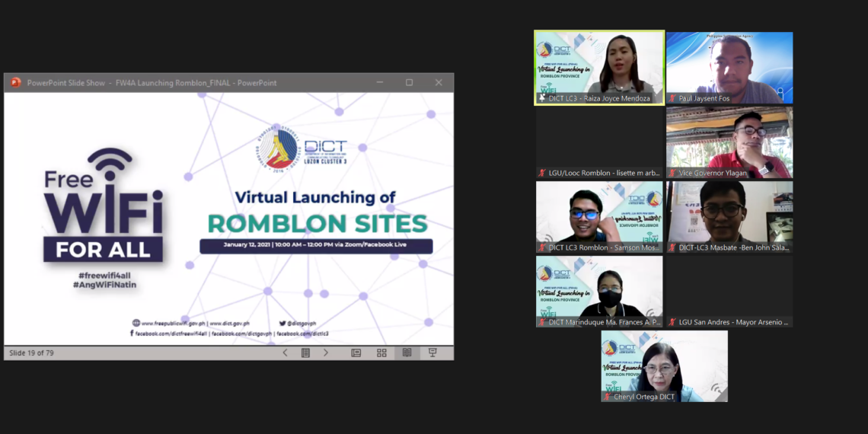The height and width of the screenshot is (434, 868).
Task: Minimize the PowerPoint Slide Show window
Action: [x=380, y=82]
